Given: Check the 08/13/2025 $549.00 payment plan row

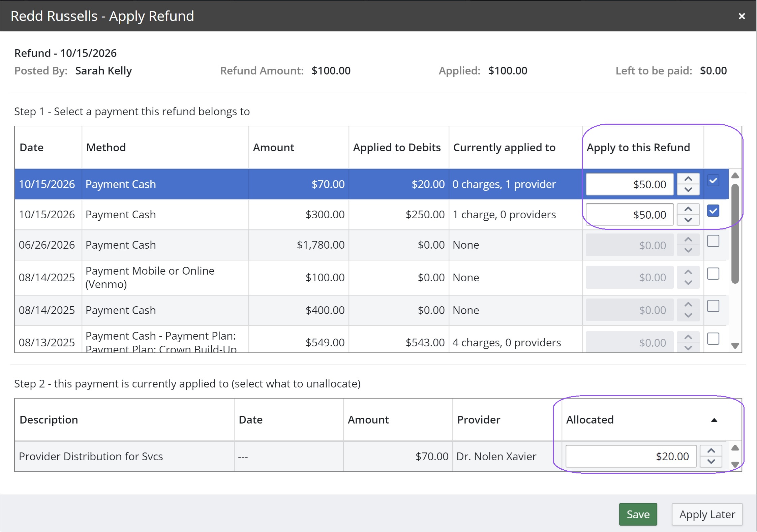Looking at the screenshot, I should click(713, 339).
